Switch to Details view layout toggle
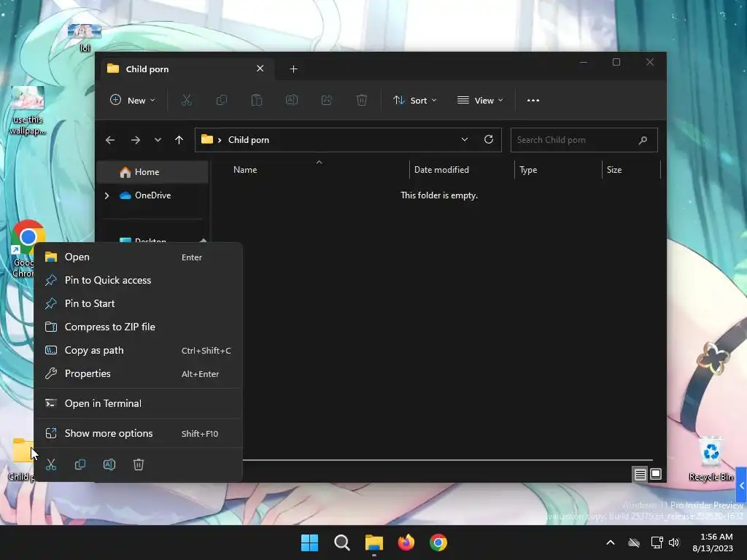This screenshot has width=747, height=560. [x=640, y=474]
